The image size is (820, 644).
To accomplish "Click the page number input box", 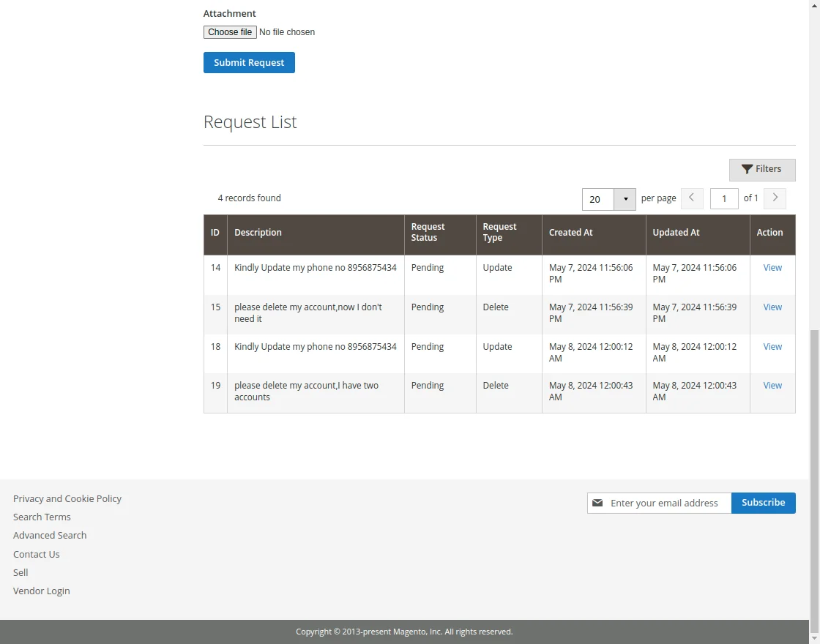I will pyautogui.click(x=724, y=198).
